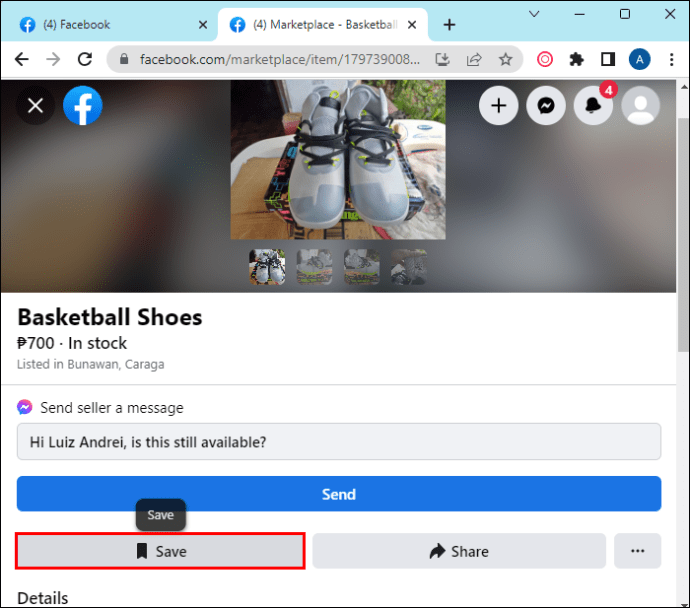The width and height of the screenshot is (690, 608).
Task: Open the red circular extension icon
Action: 545,59
